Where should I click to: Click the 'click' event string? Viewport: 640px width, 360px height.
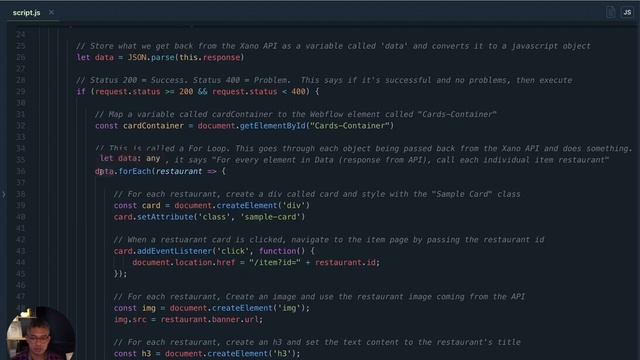pyautogui.click(x=233, y=251)
